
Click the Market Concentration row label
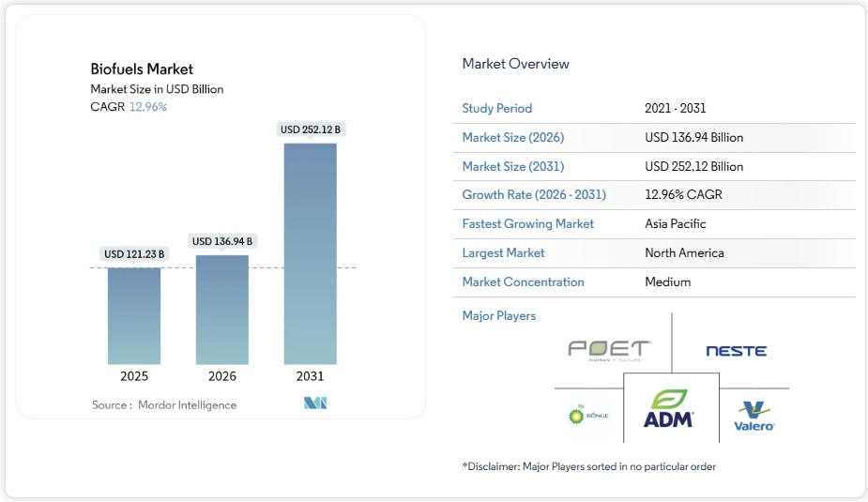click(523, 282)
